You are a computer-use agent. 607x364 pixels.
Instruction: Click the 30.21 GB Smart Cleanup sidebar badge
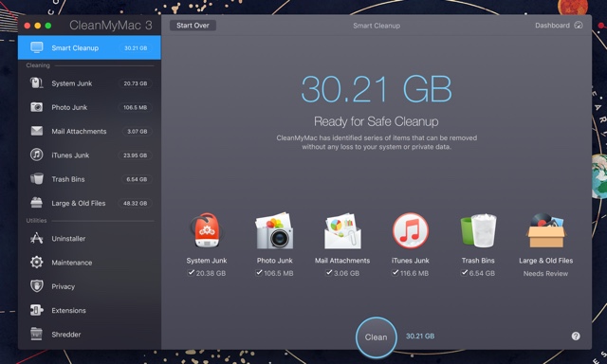[136, 48]
